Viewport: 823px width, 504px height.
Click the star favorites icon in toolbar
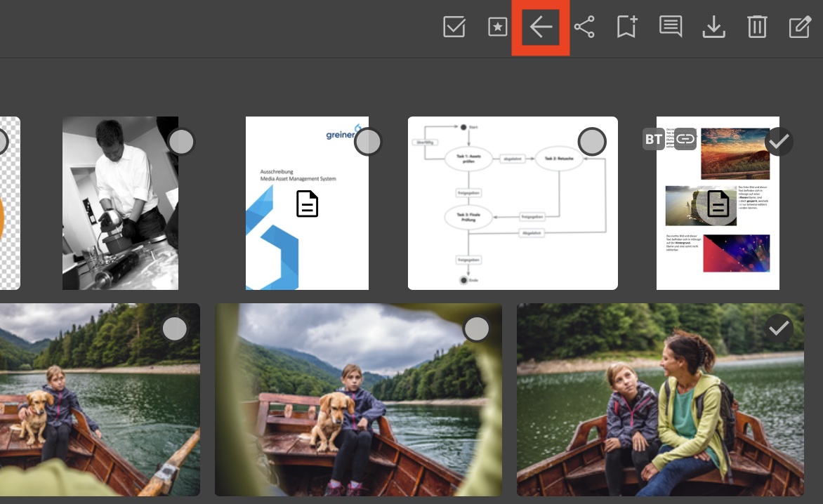[x=497, y=27]
